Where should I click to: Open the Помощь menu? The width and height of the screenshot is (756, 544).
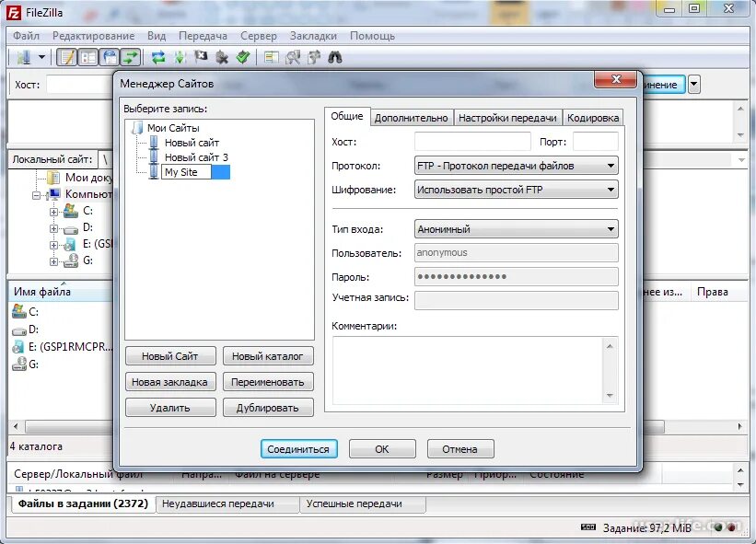(372, 36)
